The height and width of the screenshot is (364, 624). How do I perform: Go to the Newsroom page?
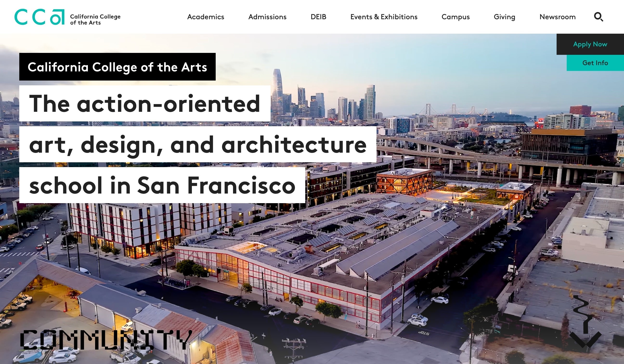pos(557,17)
